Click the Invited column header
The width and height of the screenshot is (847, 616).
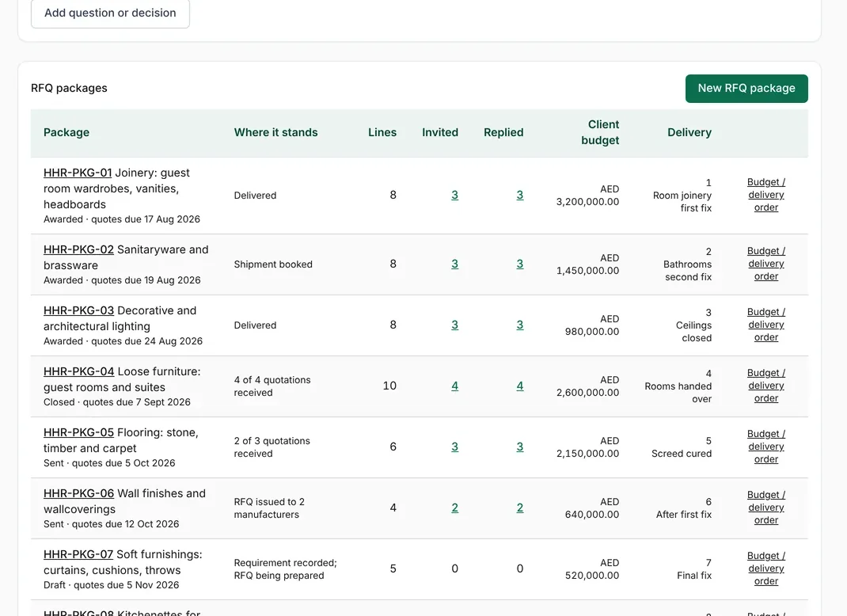tap(440, 133)
